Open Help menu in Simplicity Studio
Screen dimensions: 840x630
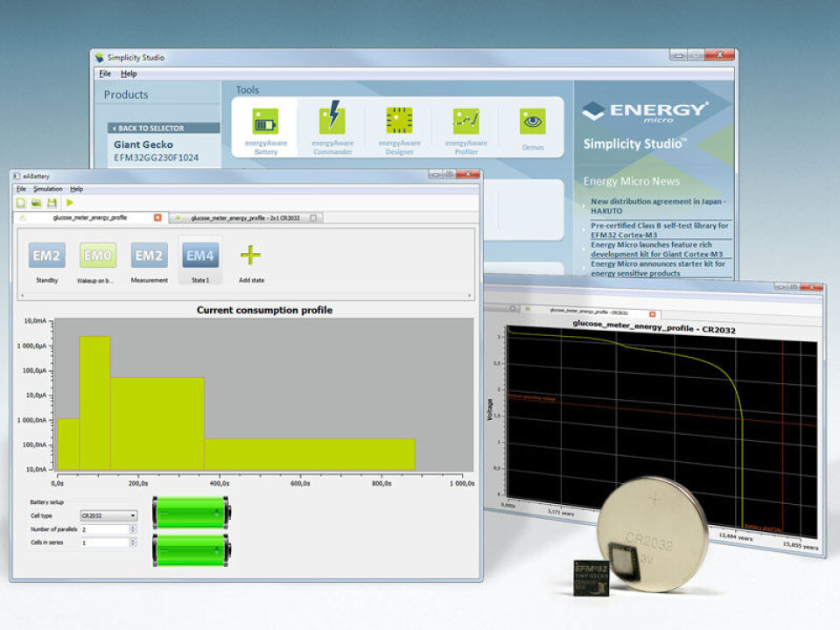tap(129, 73)
